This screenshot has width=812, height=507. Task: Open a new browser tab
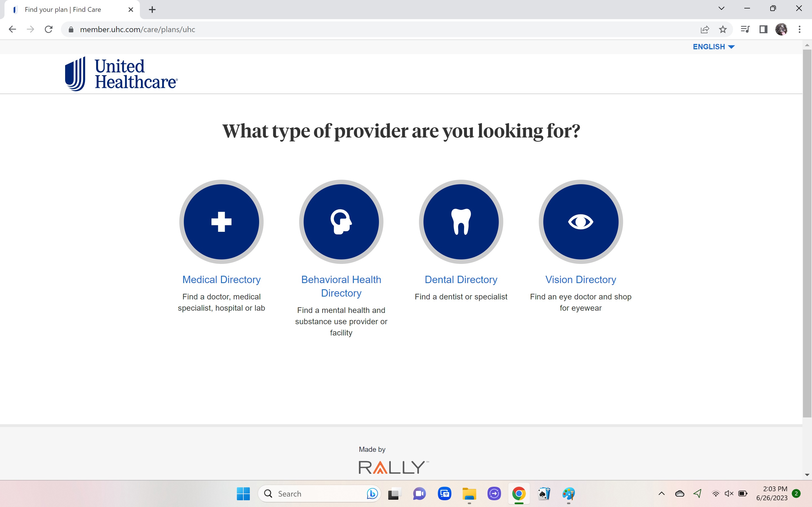[152, 10]
